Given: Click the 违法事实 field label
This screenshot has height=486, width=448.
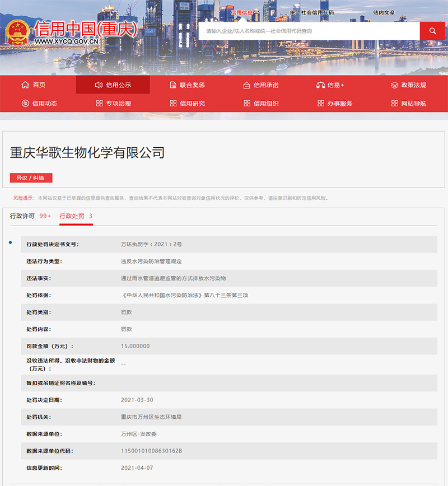Looking at the screenshot, I should point(39,278).
